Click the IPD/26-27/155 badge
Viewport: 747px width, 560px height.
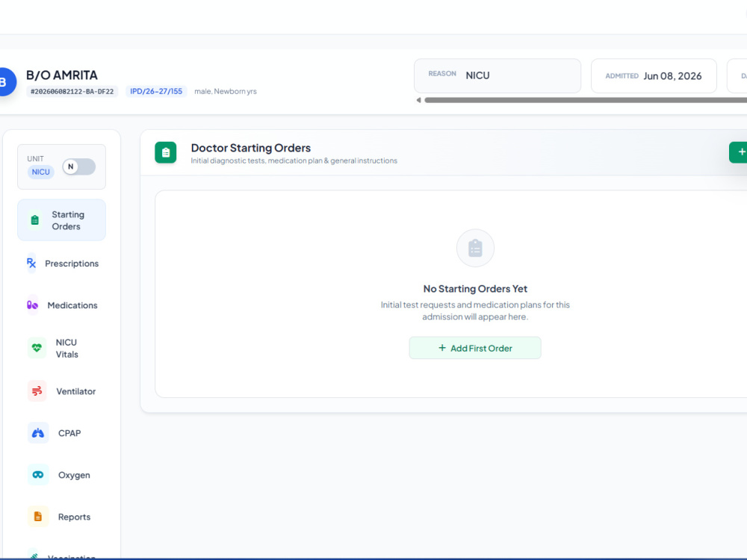156,91
